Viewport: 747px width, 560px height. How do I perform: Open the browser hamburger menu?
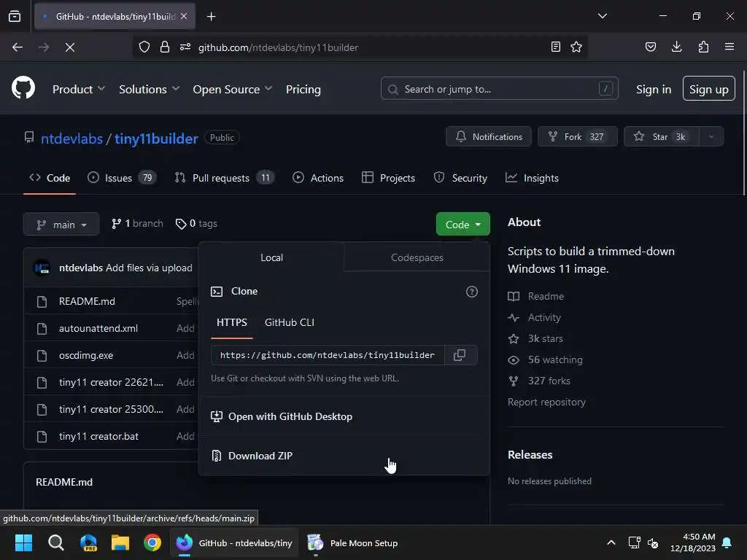[729, 47]
